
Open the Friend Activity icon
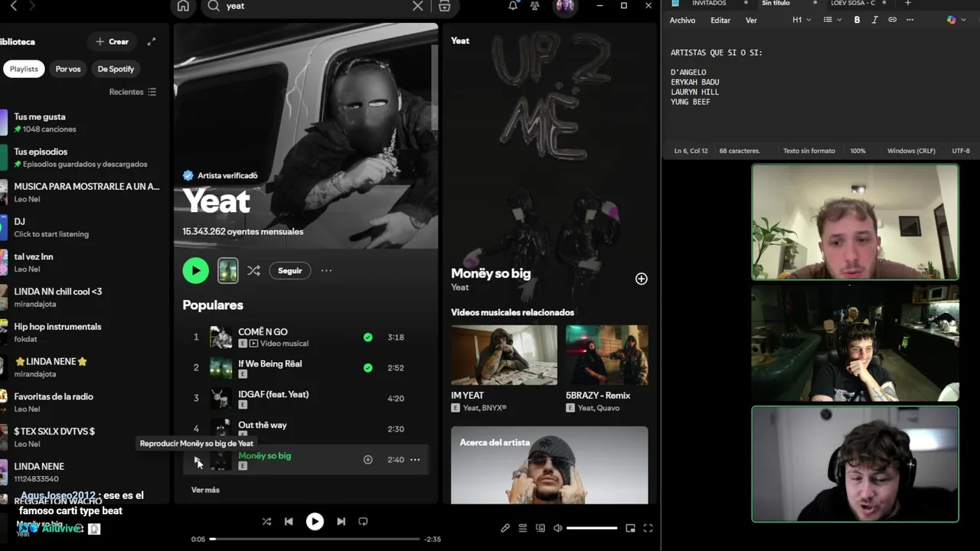click(x=535, y=6)
